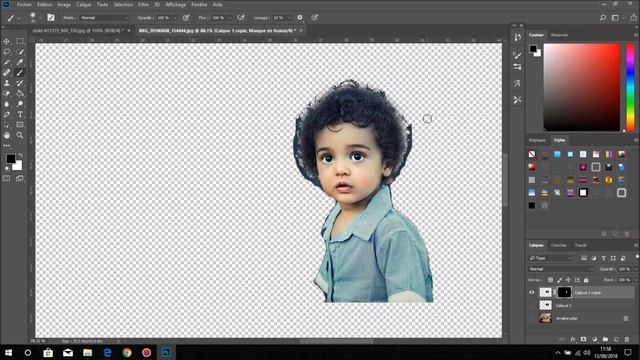Screen dimensions: 640x360
Task: Switch to the Couches tab
Action: tap(558, 245)
